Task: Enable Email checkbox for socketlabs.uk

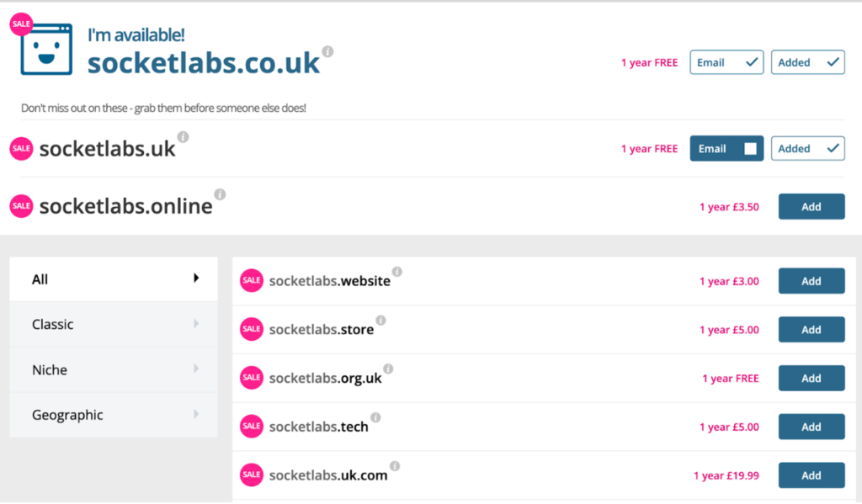Action: (726, 148)
